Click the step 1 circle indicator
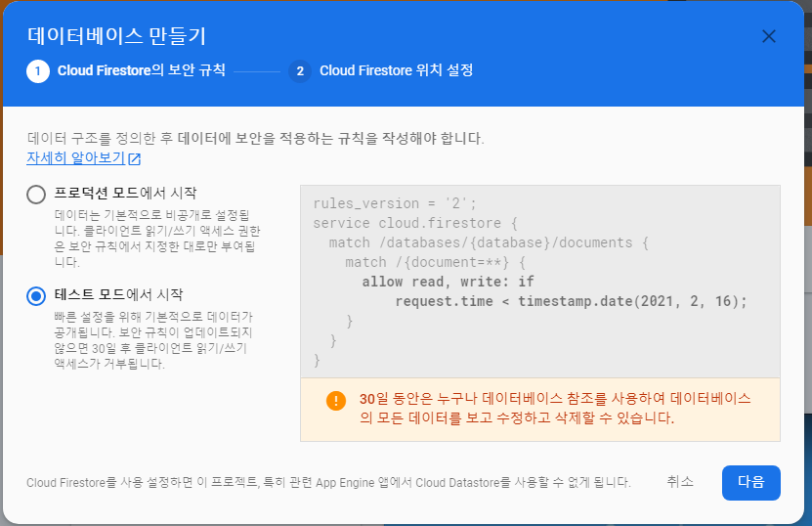Screen dimensions: 812x526 [x=38, y=71]
